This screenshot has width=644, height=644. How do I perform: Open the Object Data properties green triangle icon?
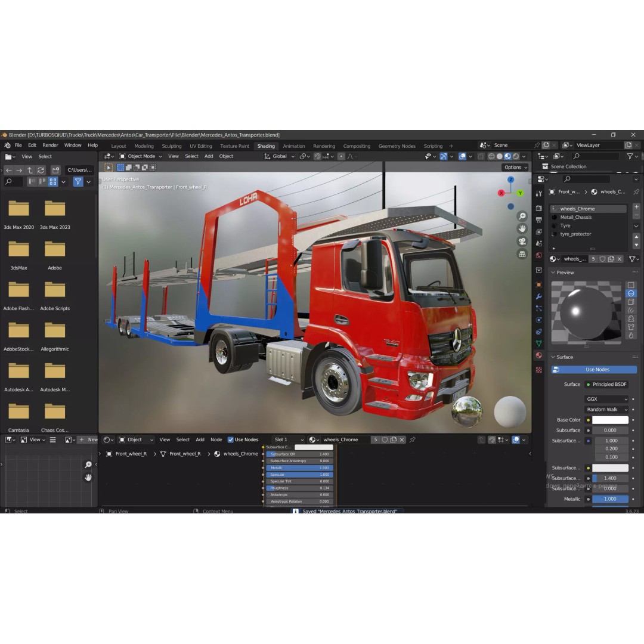coord(539,343)
